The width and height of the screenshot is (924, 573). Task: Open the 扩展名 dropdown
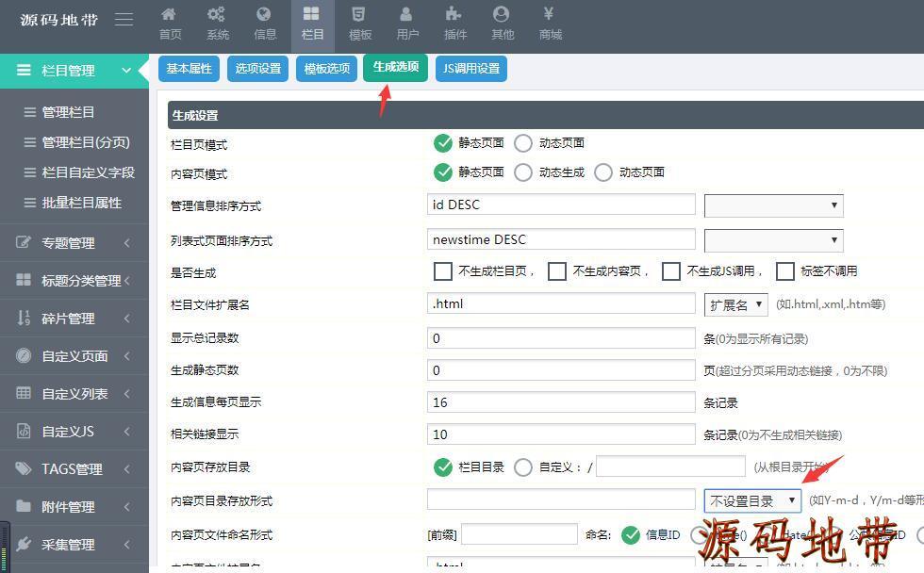click(736, 304)
